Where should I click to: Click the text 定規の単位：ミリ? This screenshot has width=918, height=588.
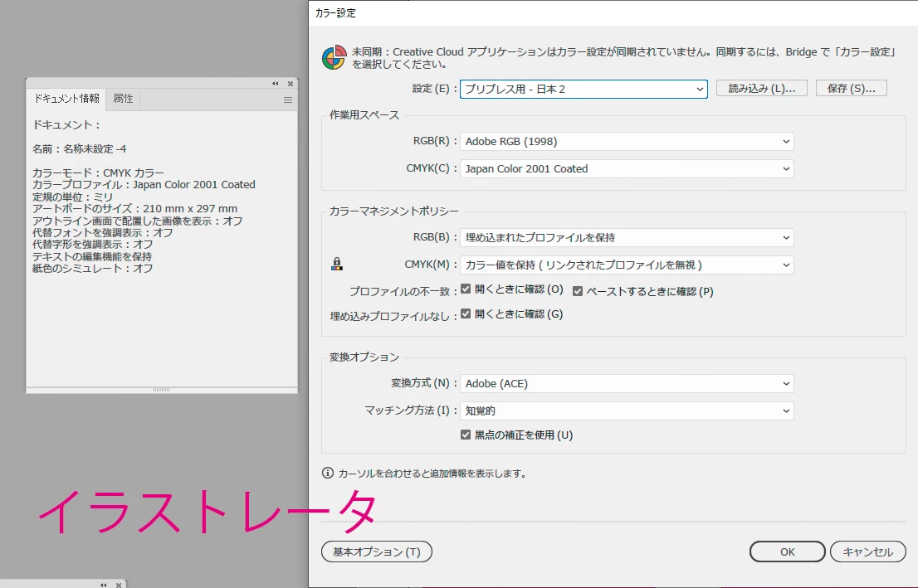72,197
